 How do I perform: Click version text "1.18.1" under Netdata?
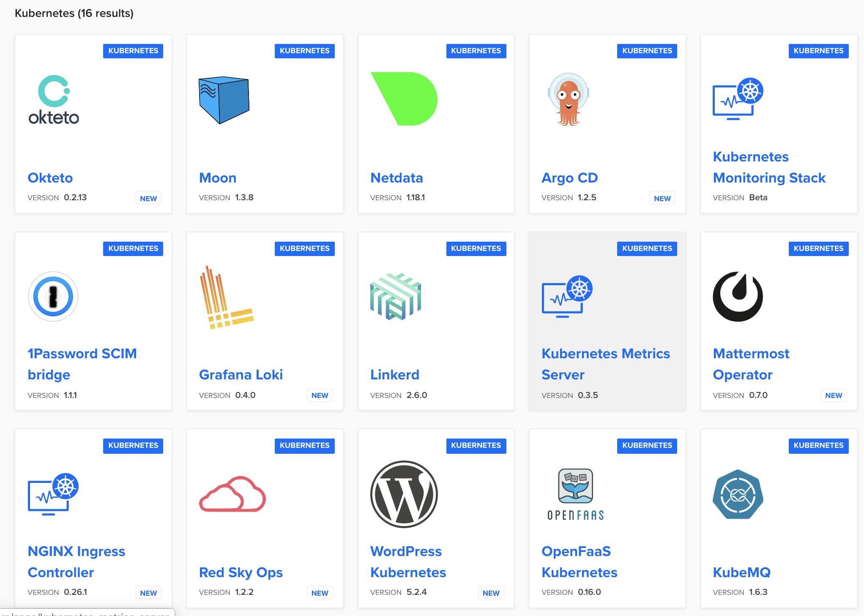(416, 197)
